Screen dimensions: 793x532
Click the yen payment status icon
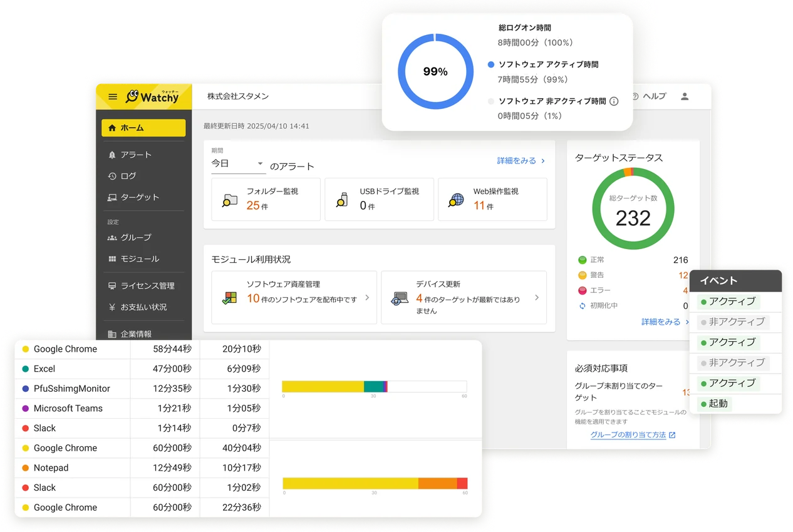[x=112, y=307]
